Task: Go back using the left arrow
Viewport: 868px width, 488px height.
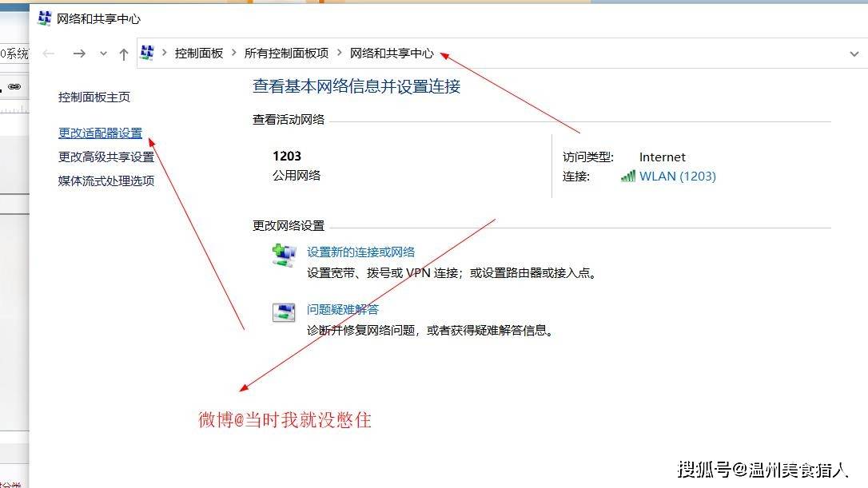Action: click(x=49, y=54)
